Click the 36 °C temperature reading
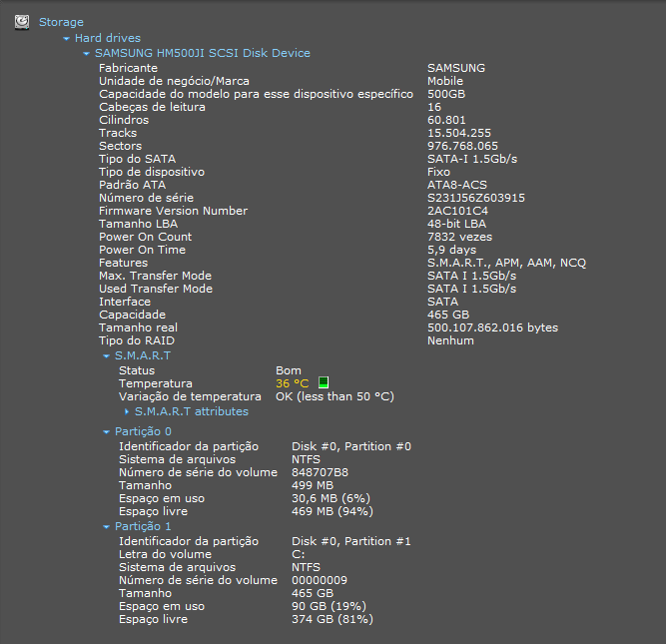This screenshot has width=666, height=644. 293,383
